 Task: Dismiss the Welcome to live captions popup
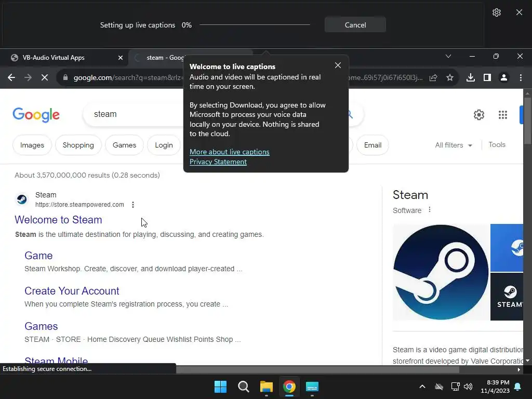point(338,65)
